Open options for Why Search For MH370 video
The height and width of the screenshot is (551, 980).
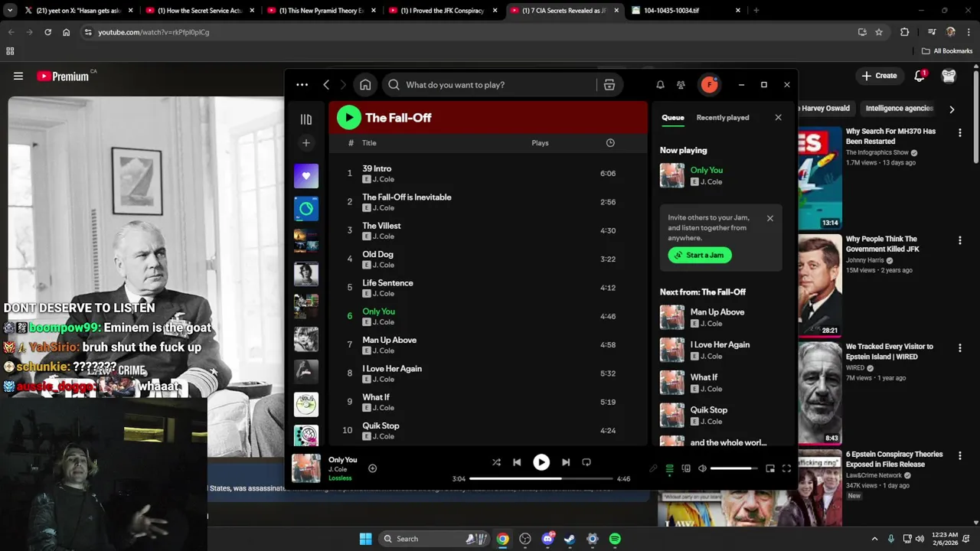pos(959,133)
